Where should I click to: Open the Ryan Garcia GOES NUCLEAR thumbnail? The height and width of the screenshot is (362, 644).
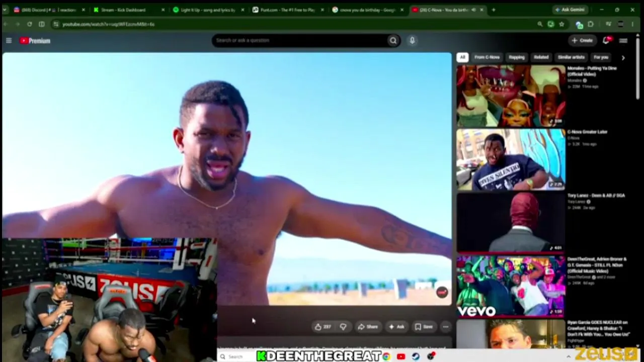[x=511, y=333]
